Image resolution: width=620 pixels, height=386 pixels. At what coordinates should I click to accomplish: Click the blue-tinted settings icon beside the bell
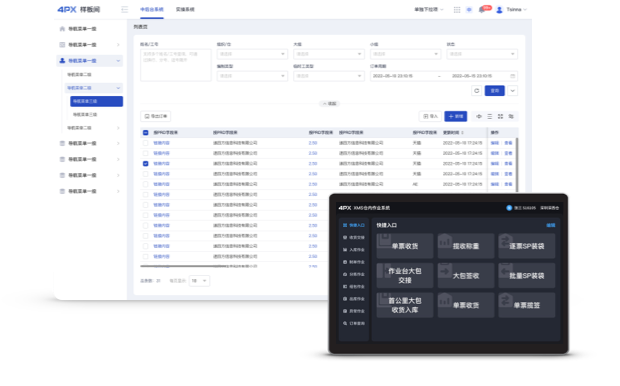tap(469, 9)
